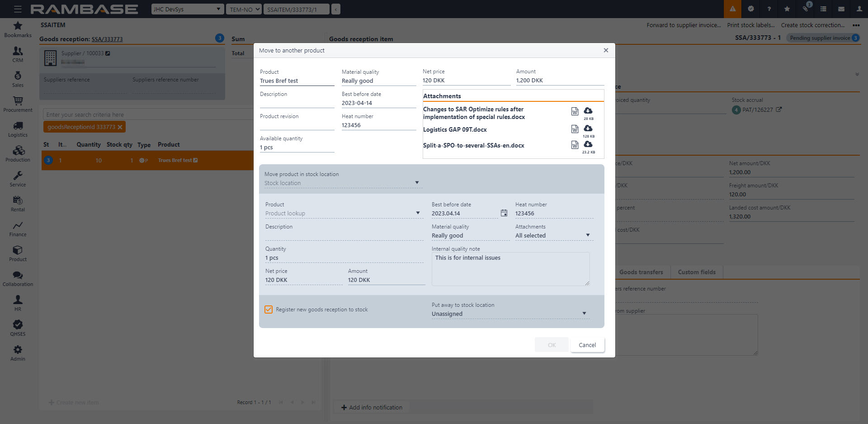
Task: Switch to the Custom fields tab
Action: point(696,272)
